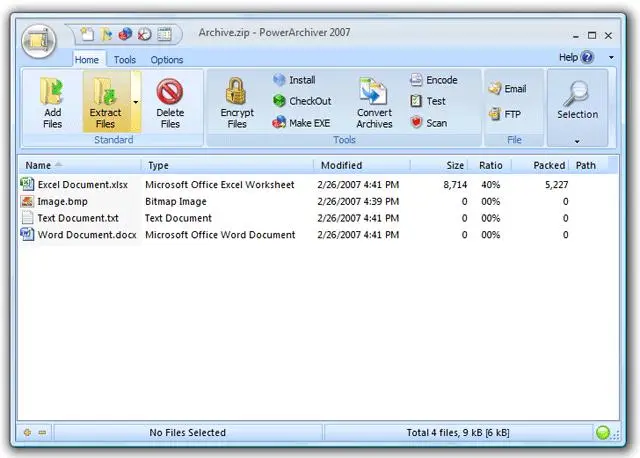Image resolution: width=640 pixels, height=458 pixels.
Task: Expand the Extract Files dropdown arrow
Action: pos(136,102)
